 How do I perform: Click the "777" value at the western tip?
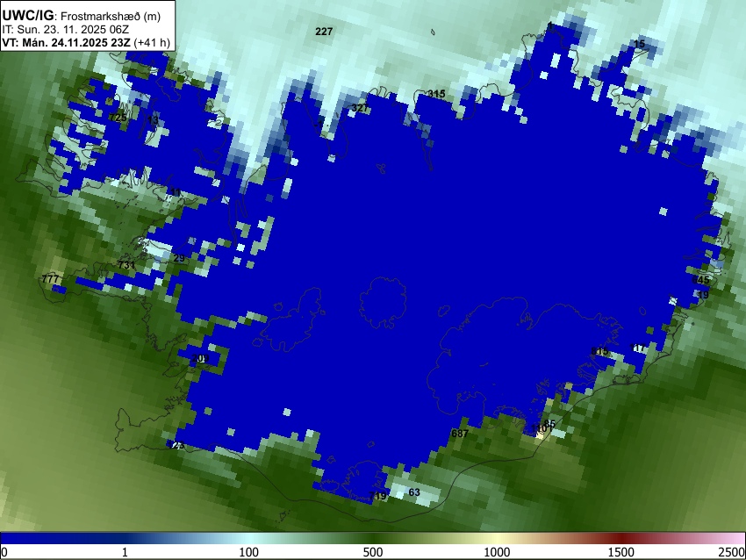pyautogui.click(x=50, y=279)
